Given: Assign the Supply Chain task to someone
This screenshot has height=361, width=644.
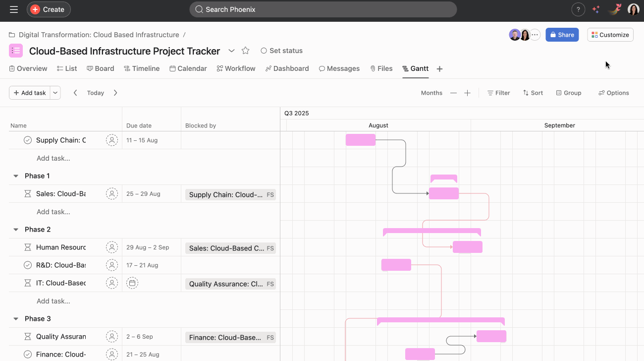Looking at the screenshot, I should (x=112, y=140).
